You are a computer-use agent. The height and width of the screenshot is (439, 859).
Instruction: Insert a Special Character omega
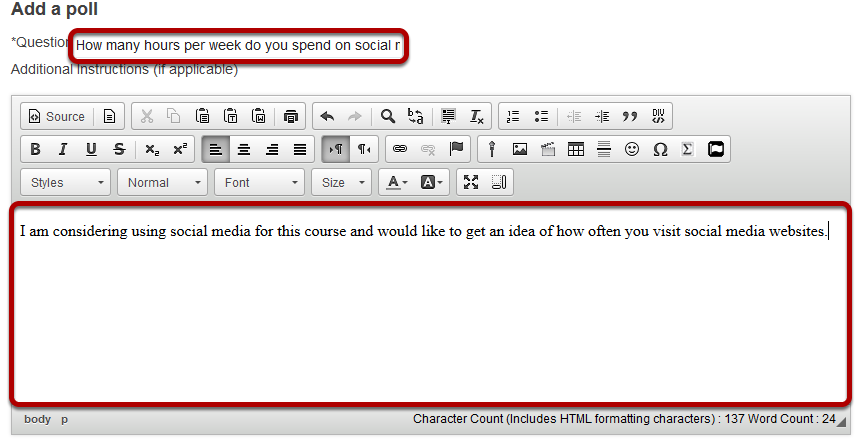point(660,149)
